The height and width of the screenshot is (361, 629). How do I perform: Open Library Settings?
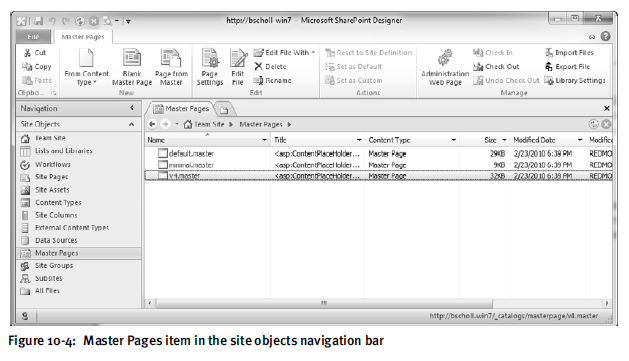575,80
